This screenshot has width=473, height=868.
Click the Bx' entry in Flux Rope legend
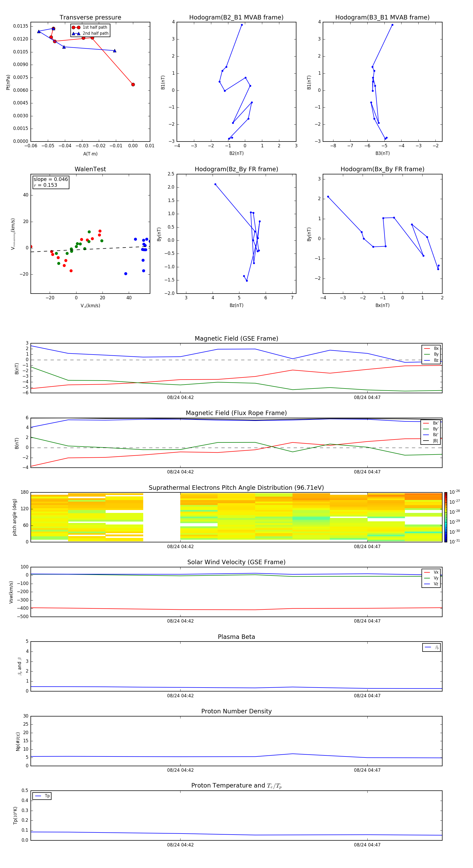[x=431, y=423]
